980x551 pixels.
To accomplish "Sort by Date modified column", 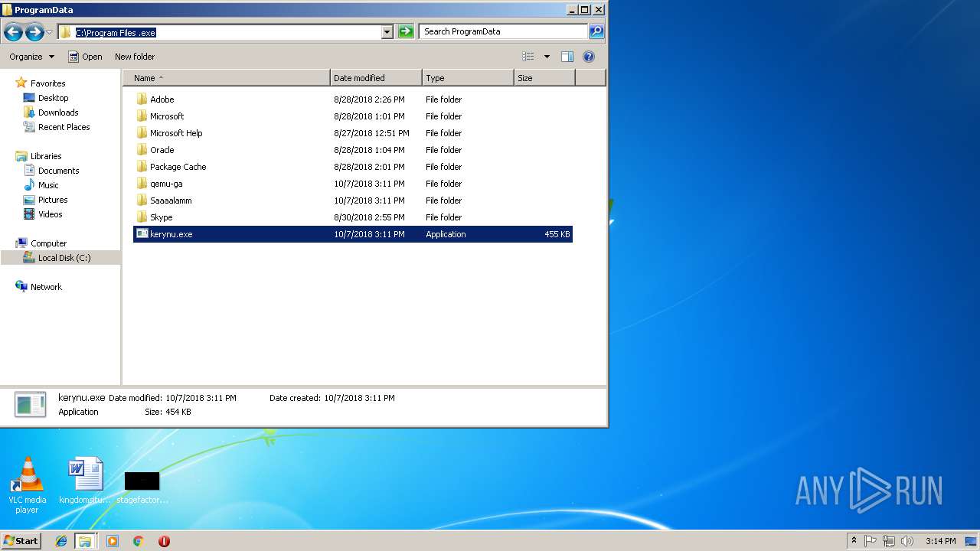I will (376, 78).
